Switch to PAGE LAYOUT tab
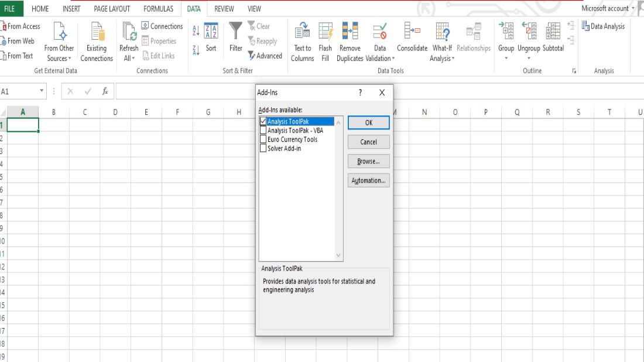This screenshot has width=644, height=362. tap(112, 9)
